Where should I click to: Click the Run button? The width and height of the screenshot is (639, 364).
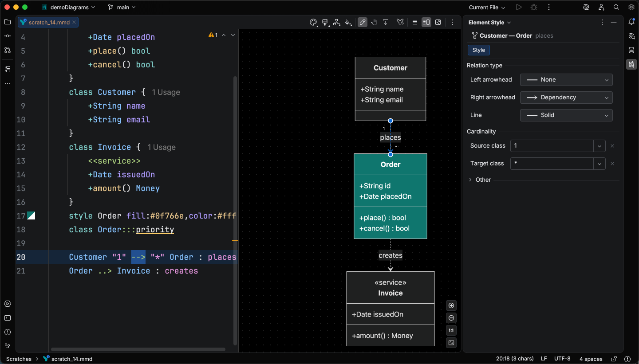[x=519, y=7]
